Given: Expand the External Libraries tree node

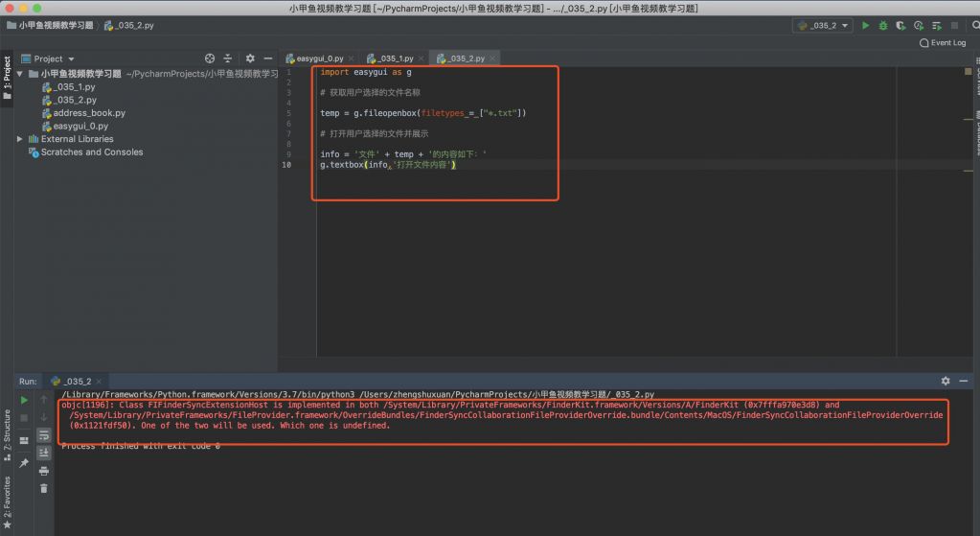Looking at the screenshot, I should click(20, 139).
